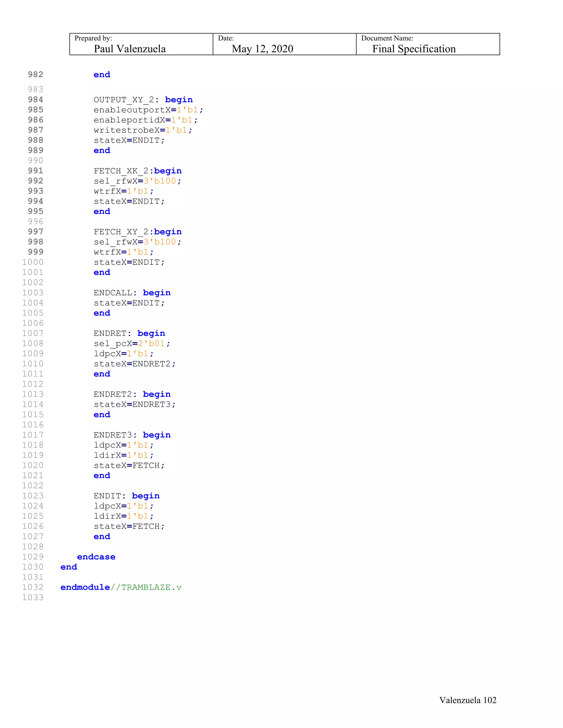The width and height of the screenshot is (563, 728).
Task: Click the ENDRET3: begin line
Action: tap(132, 435)
